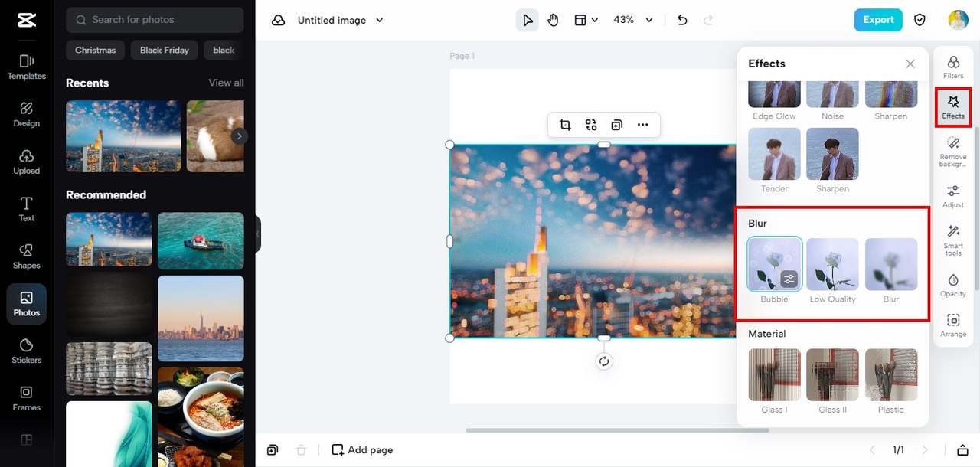Select the city skyline sunset photo
The height and width of the screenshot is (467, 980).
point(201,318)
